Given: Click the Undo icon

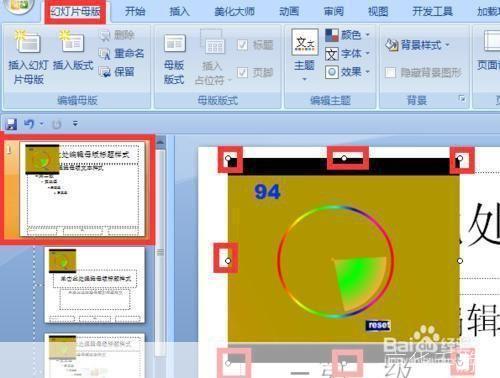Looking at the screenshot, I should point(29,124).
